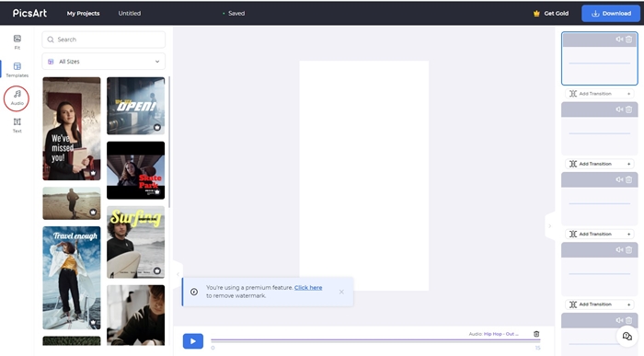Click the PicsArt logo

click(29, 13)
